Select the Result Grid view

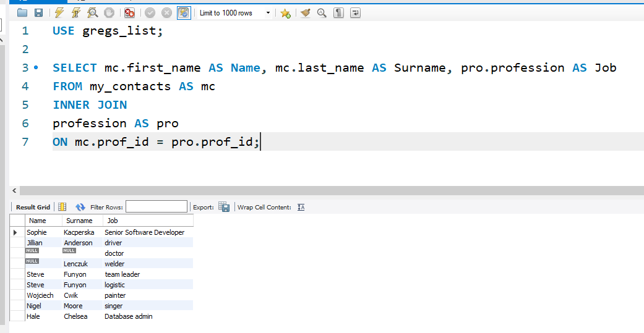pos(33,207)
